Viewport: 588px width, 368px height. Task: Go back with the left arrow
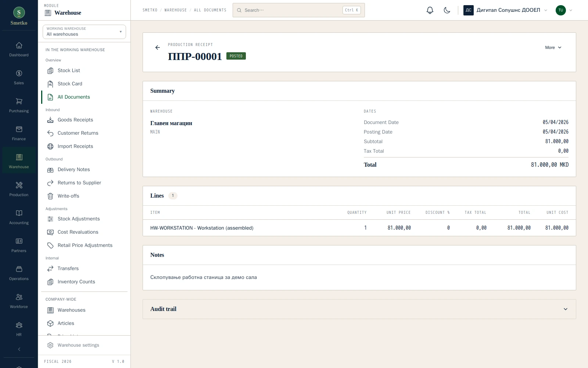click(158, 47)
